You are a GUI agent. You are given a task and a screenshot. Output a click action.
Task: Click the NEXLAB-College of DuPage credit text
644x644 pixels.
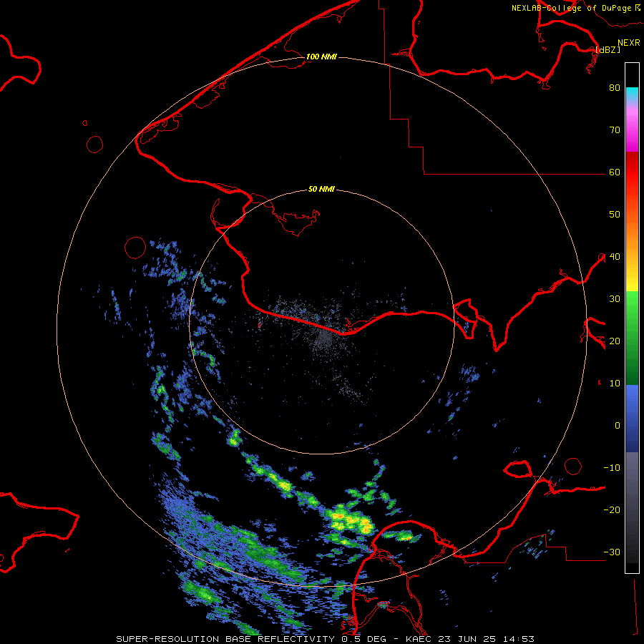coord(571,8)
